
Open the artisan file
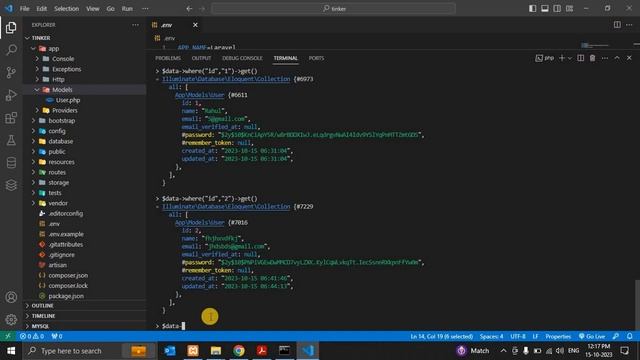(x=58, y=265)
